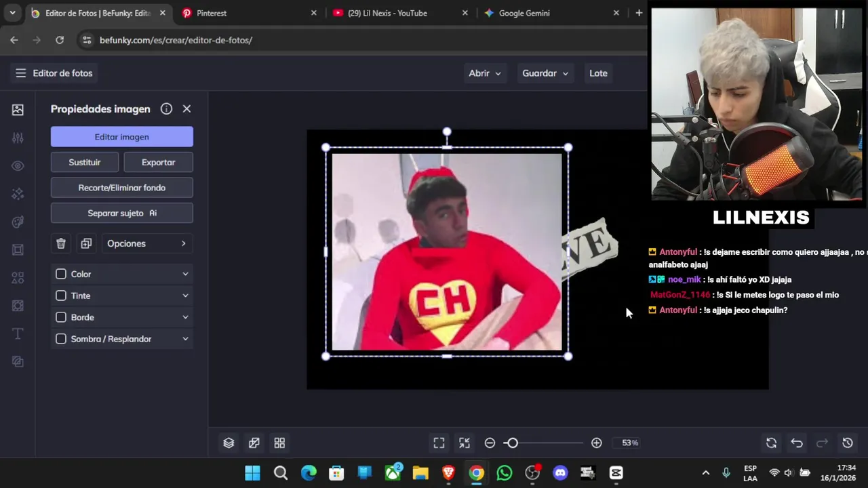Switch to the Lil Nexis YouTube tab
Image resolution: width=868 pixels, height=488 pixels.
(400, 13)
